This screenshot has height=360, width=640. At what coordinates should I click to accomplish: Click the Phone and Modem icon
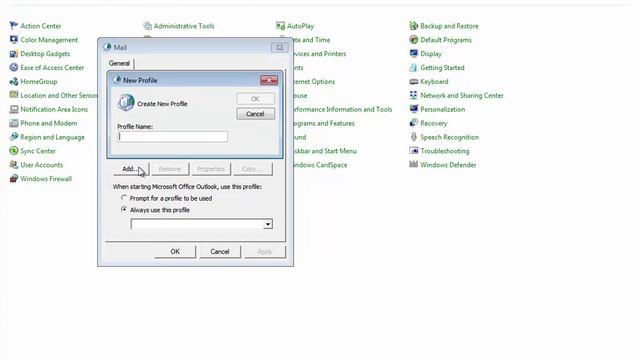pyautogui.click(x=13, y=123)
